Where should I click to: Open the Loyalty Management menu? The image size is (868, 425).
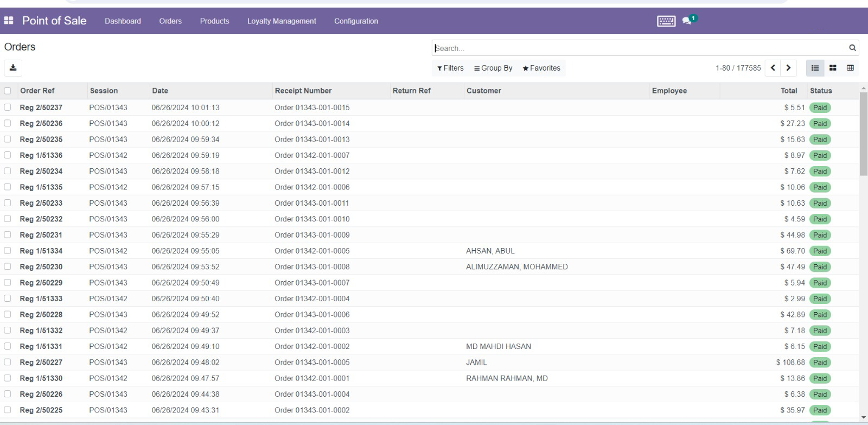pos(282,21)
